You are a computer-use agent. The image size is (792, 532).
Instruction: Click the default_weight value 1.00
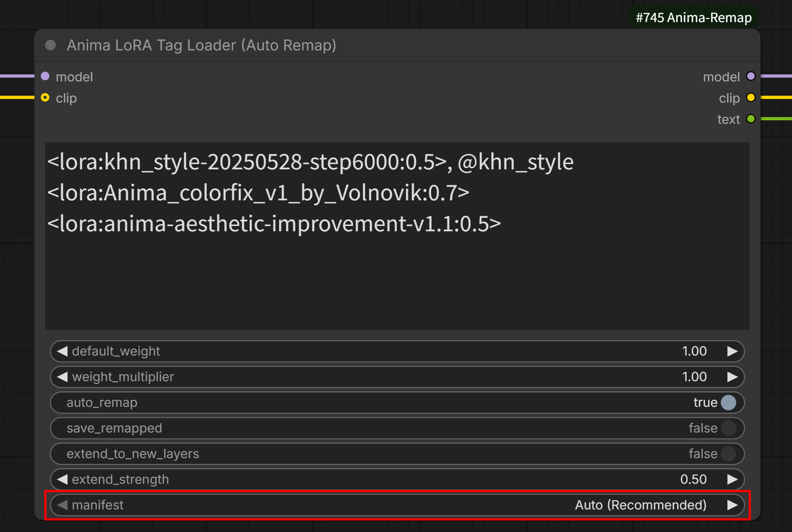click(694, 351)
